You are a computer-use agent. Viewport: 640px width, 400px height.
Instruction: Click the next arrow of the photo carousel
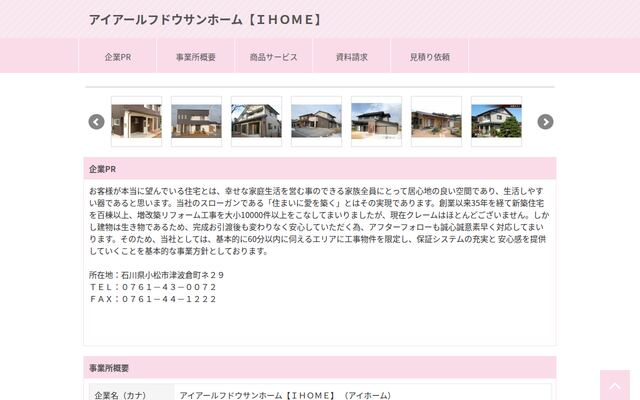pyautogui.click(x=545, y=122)
